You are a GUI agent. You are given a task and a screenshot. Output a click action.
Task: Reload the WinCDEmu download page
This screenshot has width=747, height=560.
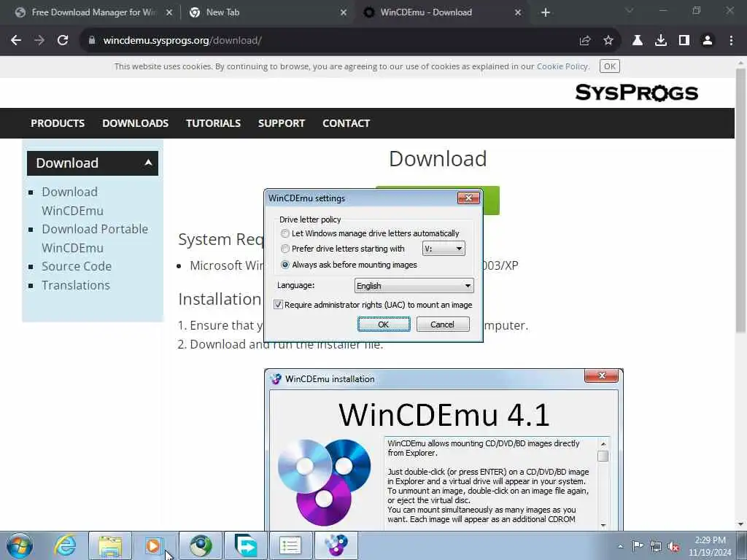[x=63, y=41]
